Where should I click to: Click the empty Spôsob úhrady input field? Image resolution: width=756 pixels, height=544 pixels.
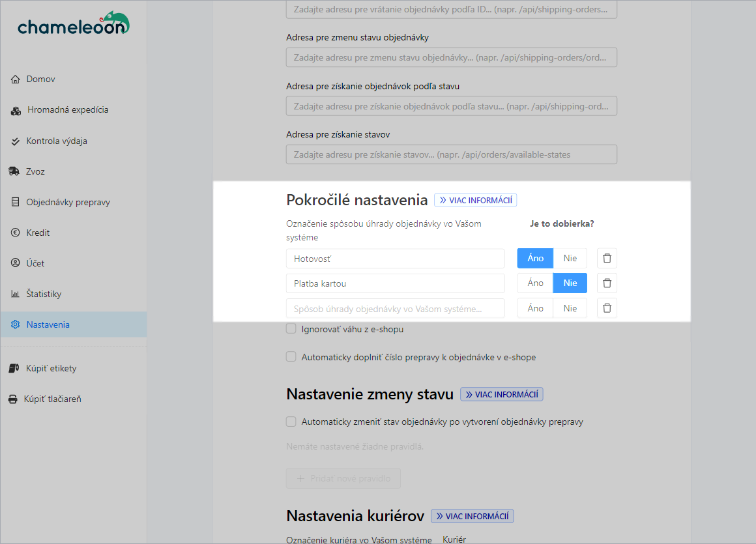click(395, 309)
